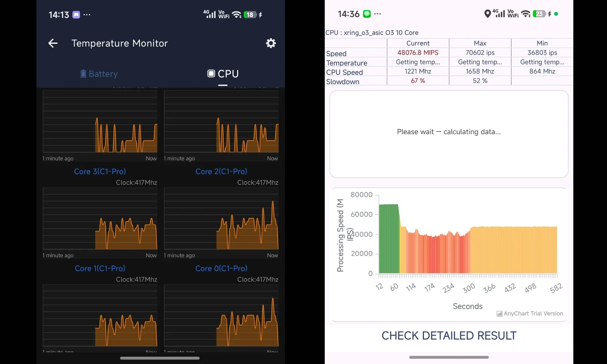The image size is (607, 364).
Task: Tap WiFi icon in right status bar
Action: [526, 14]
